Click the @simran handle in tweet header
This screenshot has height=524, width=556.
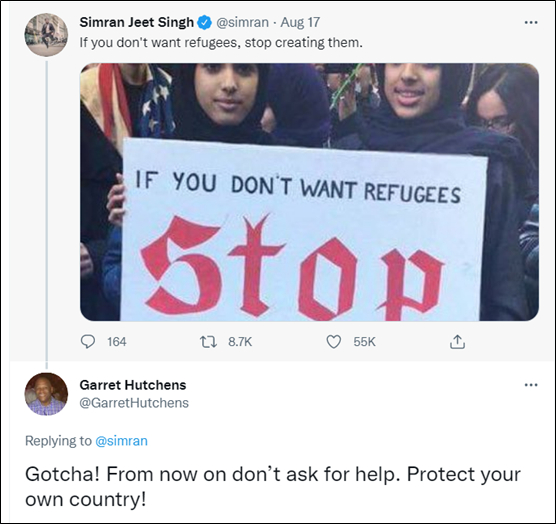tap(242, 23)
